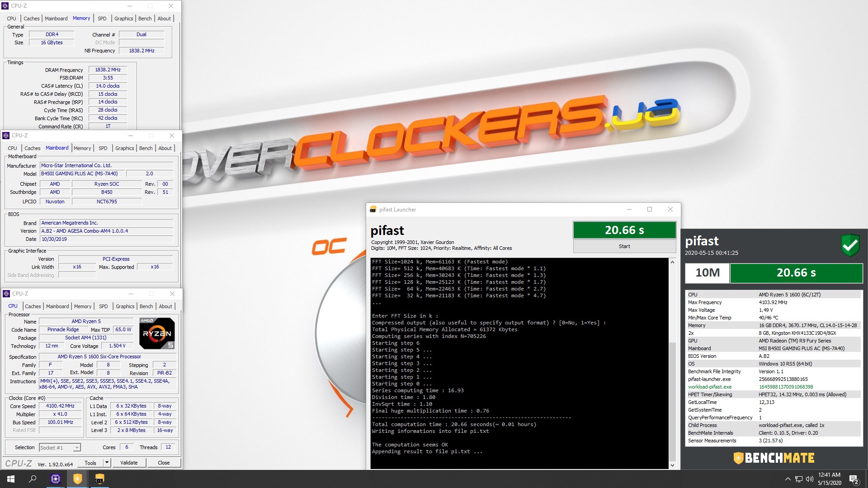Image resolution: width=868 pixels, height=488 pixels.
Task: Select CPU tab in top Memory CPU-Z window
Action: pos(12,19)
